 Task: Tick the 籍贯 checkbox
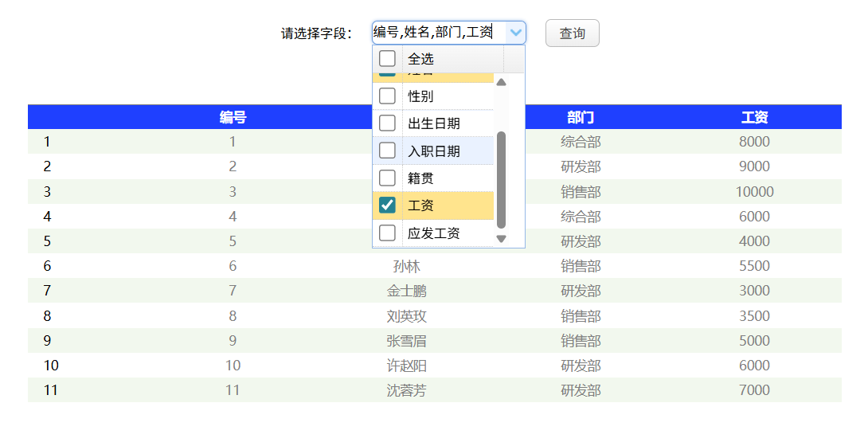tap(387, 178)
